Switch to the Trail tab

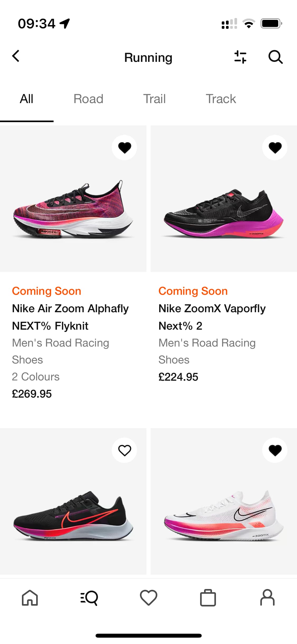[154, 99]
